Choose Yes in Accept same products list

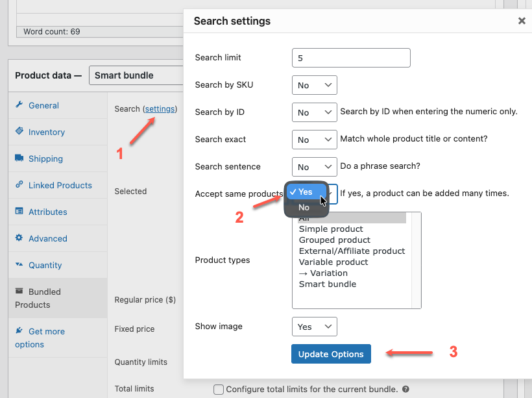pyautogui.click(x=306, y=192)
